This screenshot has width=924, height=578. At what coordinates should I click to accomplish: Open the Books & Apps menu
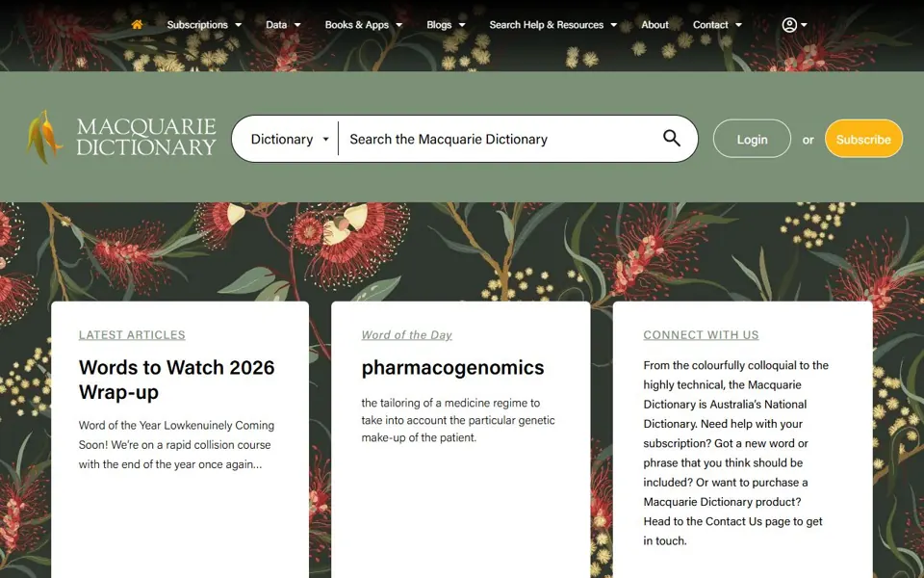click(x=356, y=25)
